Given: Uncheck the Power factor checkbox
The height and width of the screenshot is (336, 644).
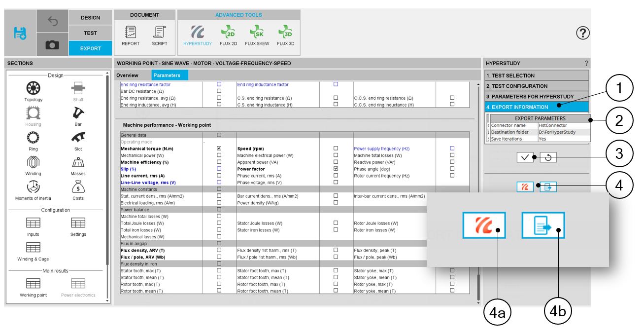Looking at the screenshot, I should (x=336, y=169).
